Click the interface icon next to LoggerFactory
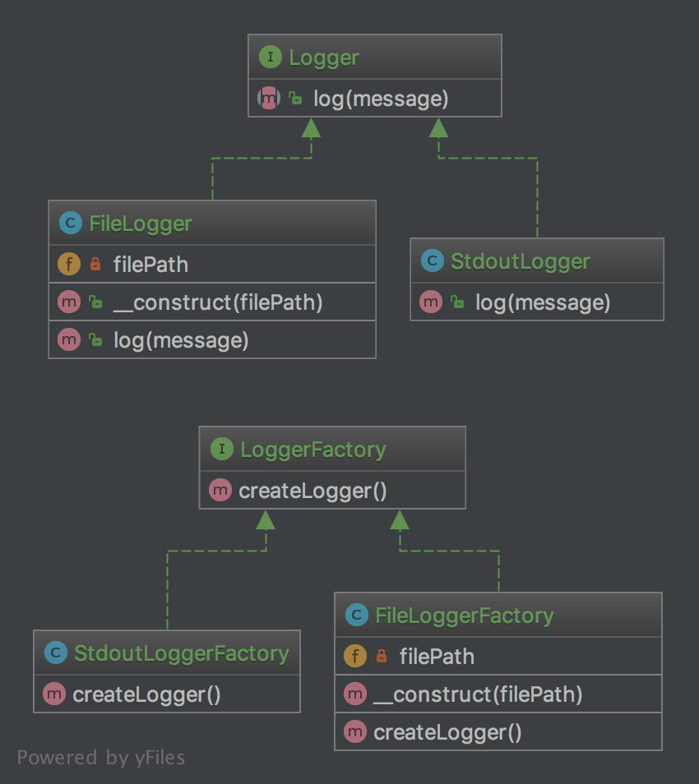The image size is (699, 784). [x=222, y=449]
